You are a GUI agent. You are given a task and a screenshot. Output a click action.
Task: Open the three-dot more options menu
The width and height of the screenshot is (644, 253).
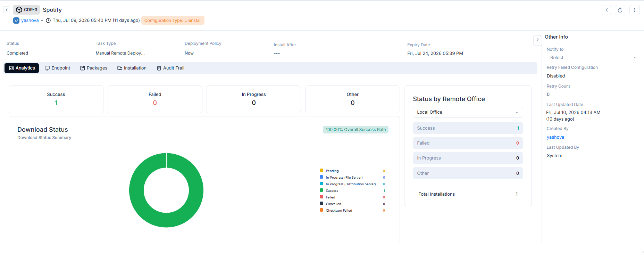[634, 10]
